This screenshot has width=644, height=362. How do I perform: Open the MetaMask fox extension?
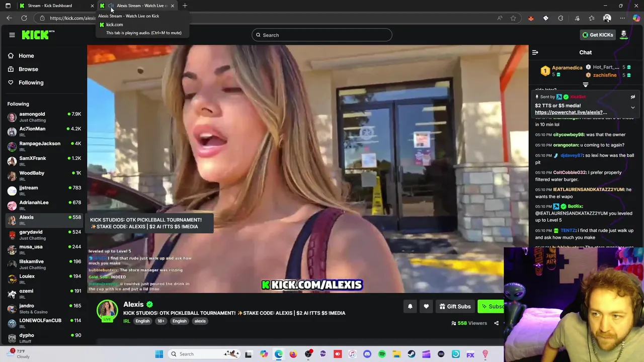(x=531, y=18)
